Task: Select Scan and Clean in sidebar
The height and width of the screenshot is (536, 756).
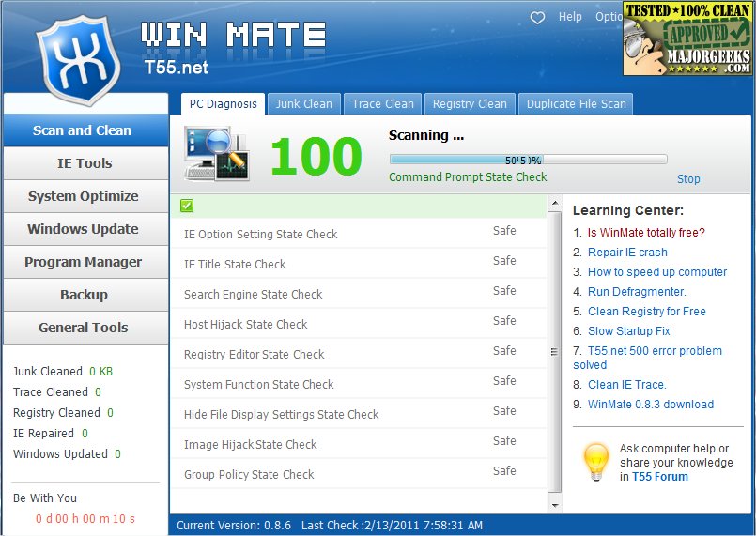Action: click(x=85, y=130)
